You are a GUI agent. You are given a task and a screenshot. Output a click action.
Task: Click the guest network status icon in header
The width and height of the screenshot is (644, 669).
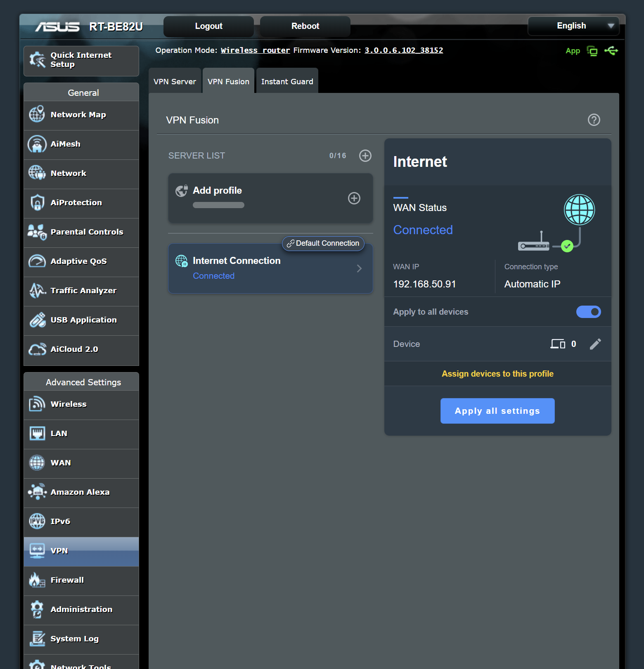pos(592,51)
